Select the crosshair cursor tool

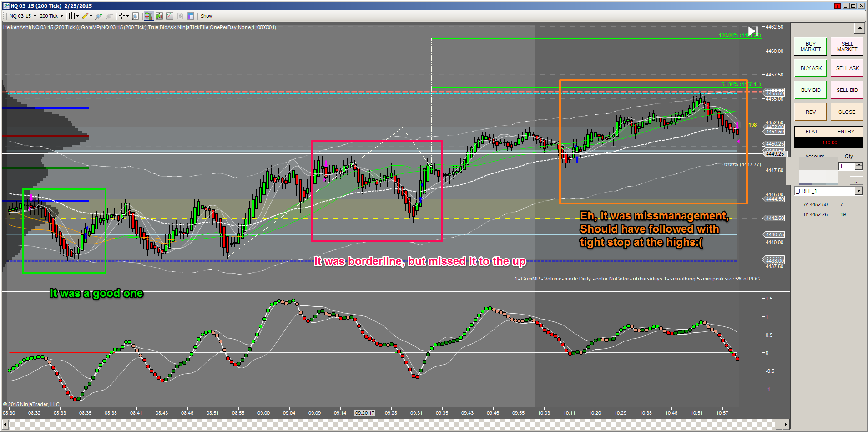pos(121,16)
